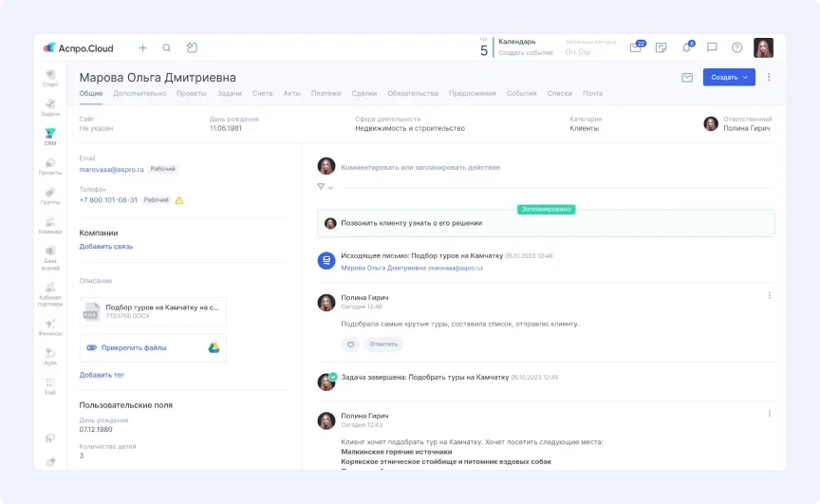Open the Почта tab
Viewport: 820px width, 504px height.
593,94
